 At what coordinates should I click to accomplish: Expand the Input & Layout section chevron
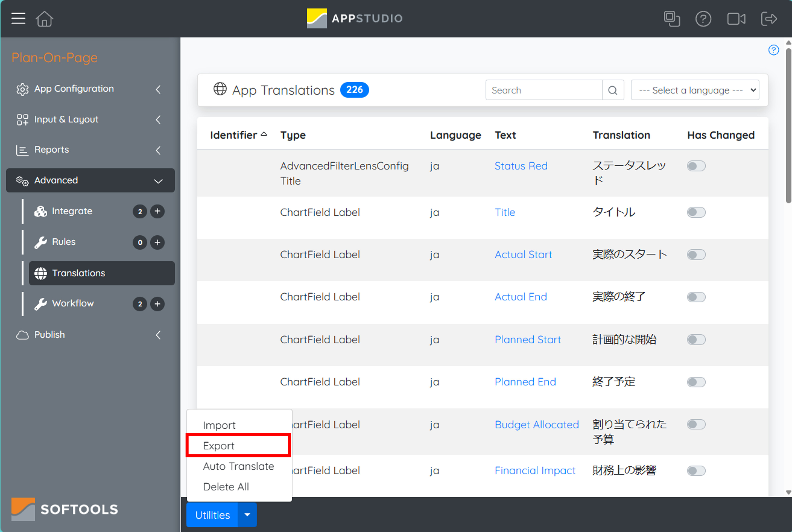click(158, 120)
